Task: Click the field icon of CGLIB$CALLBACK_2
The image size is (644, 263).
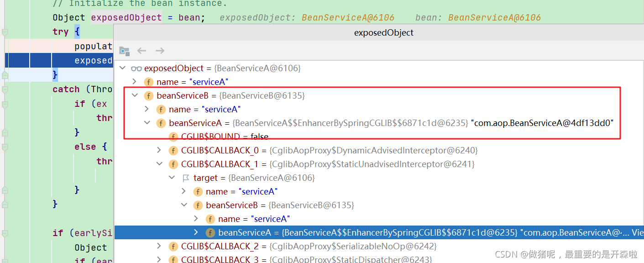Action: (173, 246)
